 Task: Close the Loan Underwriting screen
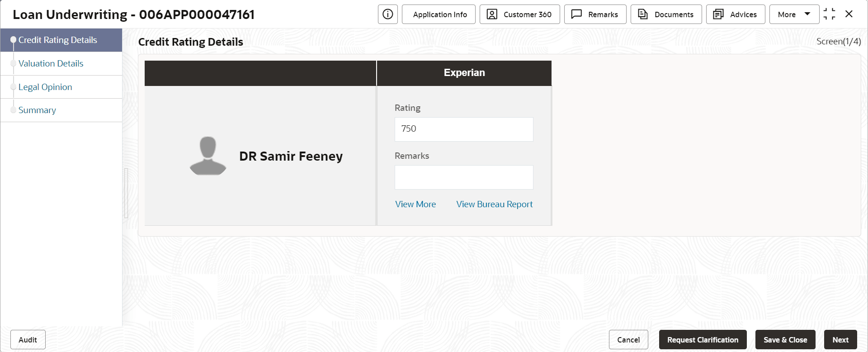849,14
